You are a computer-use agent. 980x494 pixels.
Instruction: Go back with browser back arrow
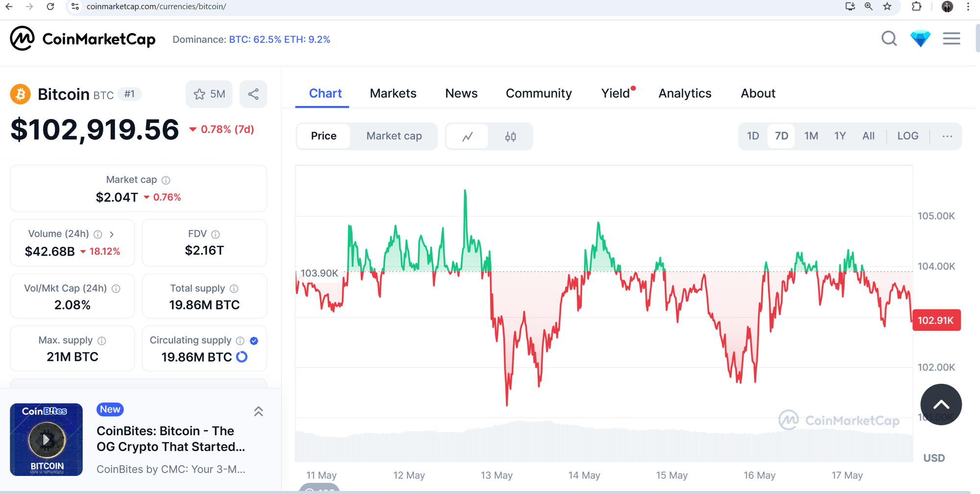(9, 6)
